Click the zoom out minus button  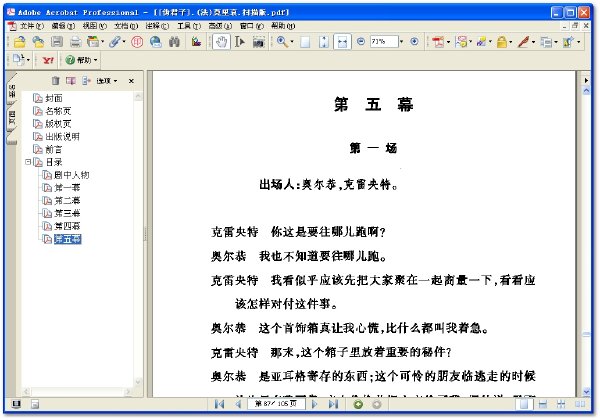point(360,41)
